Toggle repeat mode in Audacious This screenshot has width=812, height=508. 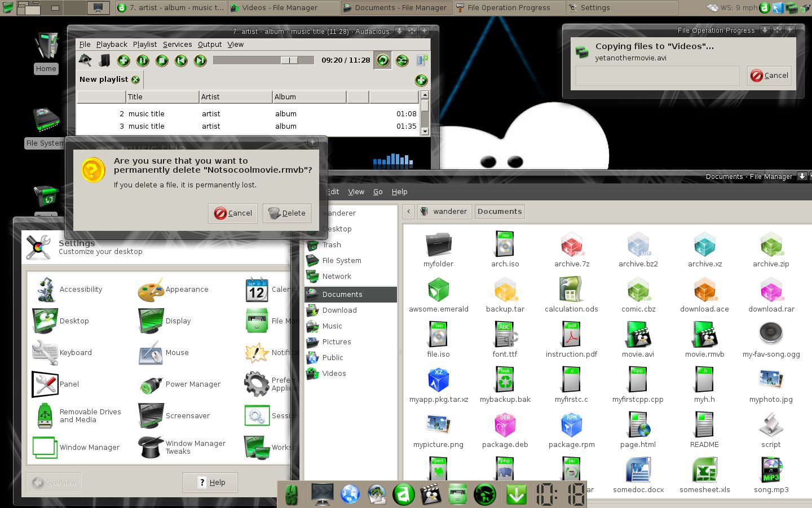pos(383,60)
